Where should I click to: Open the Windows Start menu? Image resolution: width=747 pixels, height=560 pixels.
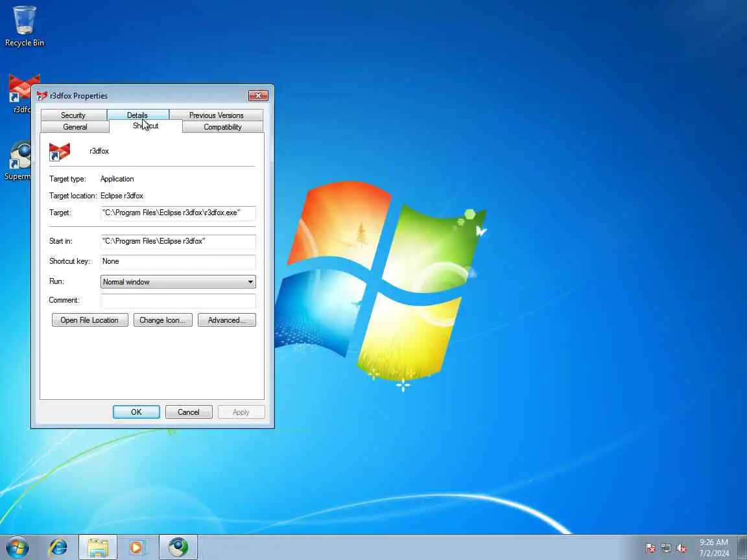[18, 547]
